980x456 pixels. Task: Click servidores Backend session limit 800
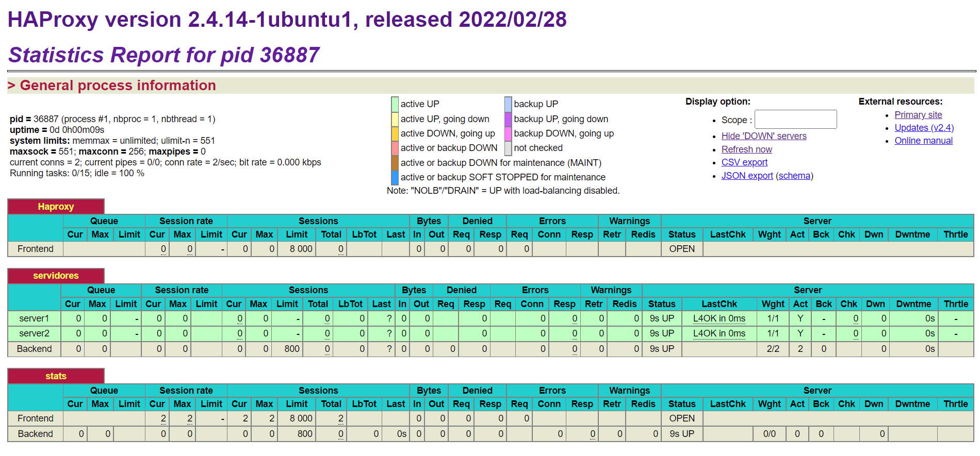tap(292, 349)
